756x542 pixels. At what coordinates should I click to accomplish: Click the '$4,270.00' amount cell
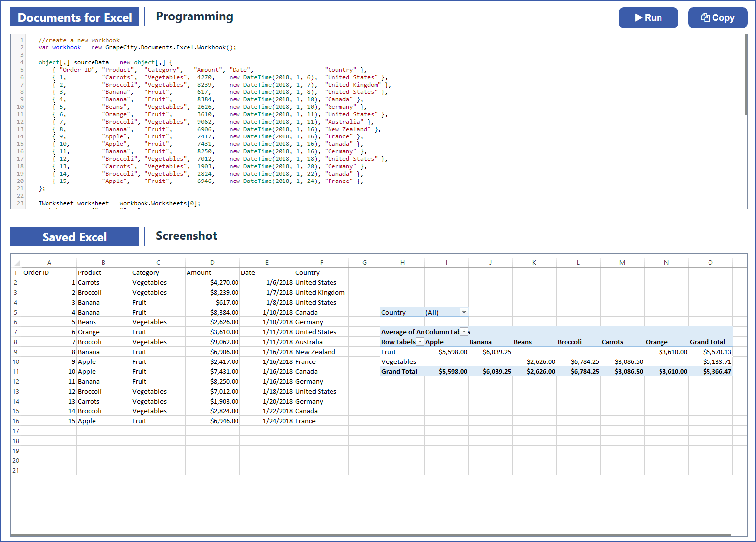pyautogui.click(x=212, y=282)
